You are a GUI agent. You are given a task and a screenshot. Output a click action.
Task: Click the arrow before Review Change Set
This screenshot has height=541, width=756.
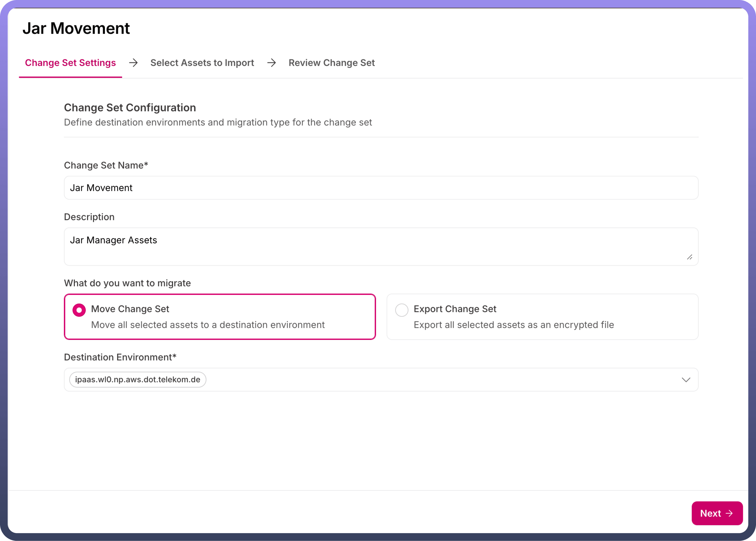(272, 63)
